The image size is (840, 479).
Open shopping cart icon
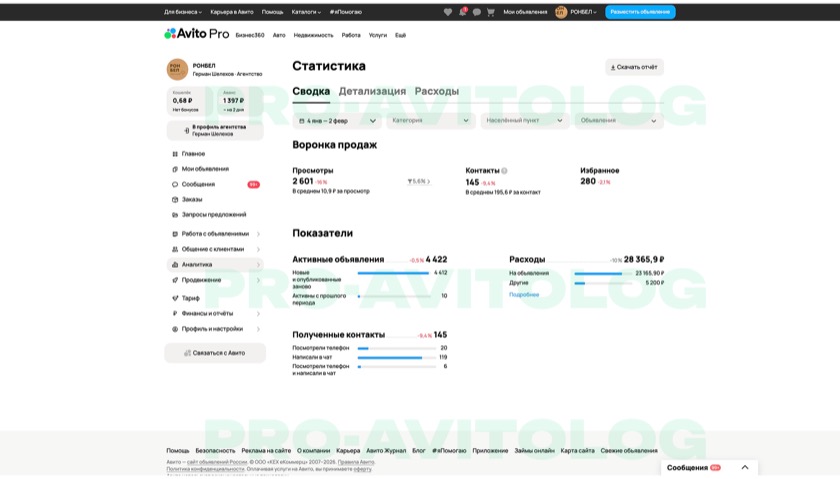[491, 12]
